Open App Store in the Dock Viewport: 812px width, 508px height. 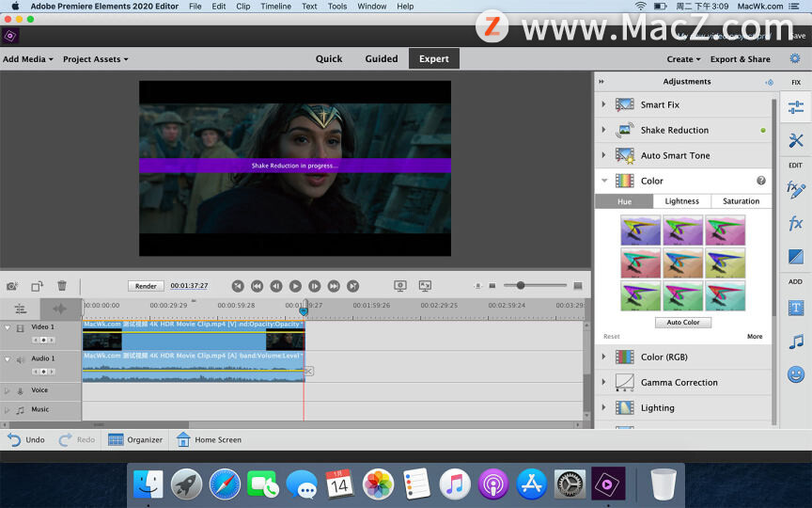pos(531,484)
